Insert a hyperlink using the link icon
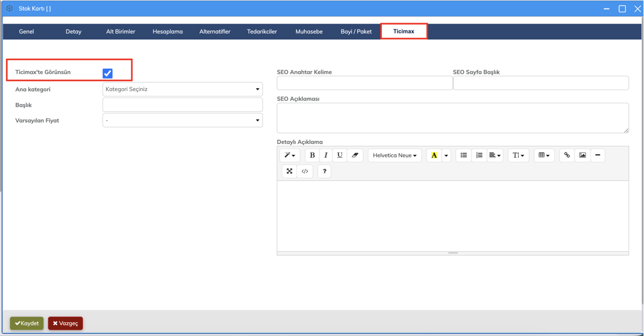Image resolution: width=644 pixels, height=336 pixels. point(566,155)
